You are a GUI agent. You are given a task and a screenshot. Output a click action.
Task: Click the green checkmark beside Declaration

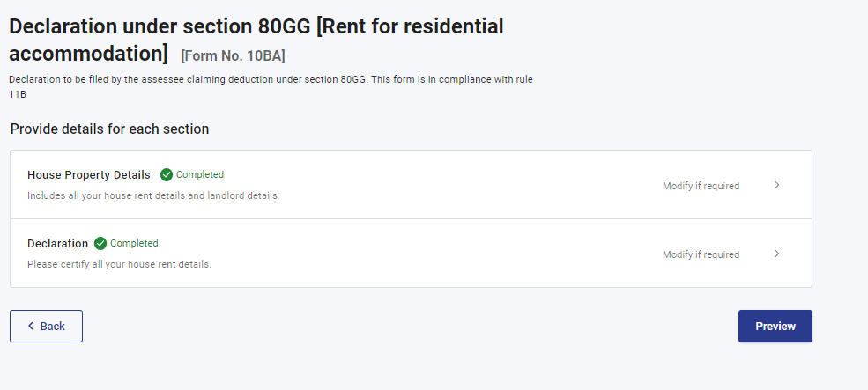coord(100,243)
